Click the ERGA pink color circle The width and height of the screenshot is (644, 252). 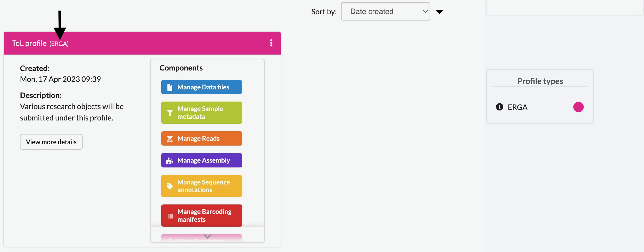[578, 107]
